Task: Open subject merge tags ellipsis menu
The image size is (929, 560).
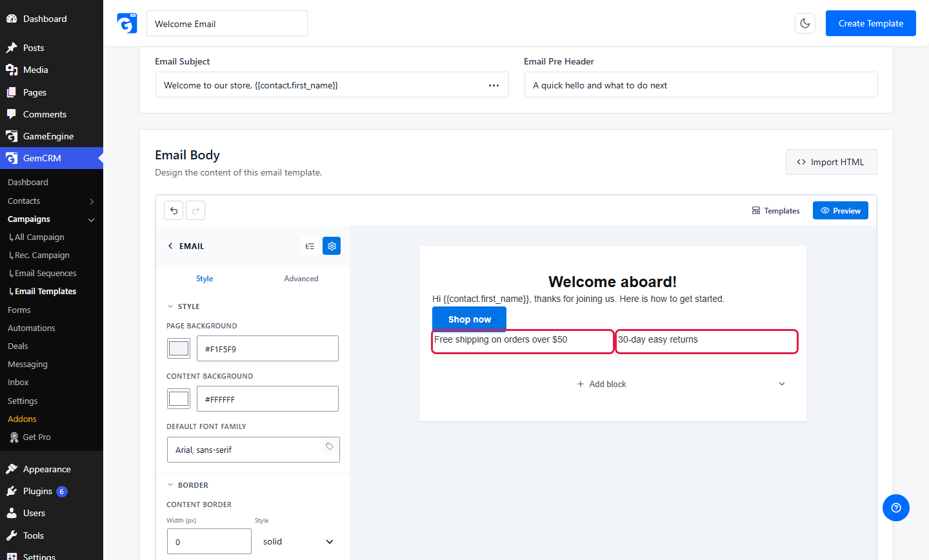Action: point(494,85)
